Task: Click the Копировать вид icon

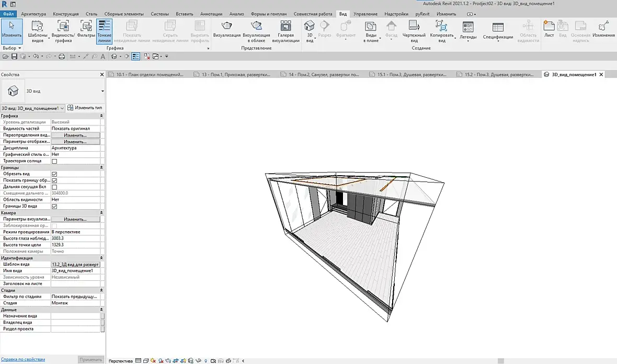Action: pos(441,26)
